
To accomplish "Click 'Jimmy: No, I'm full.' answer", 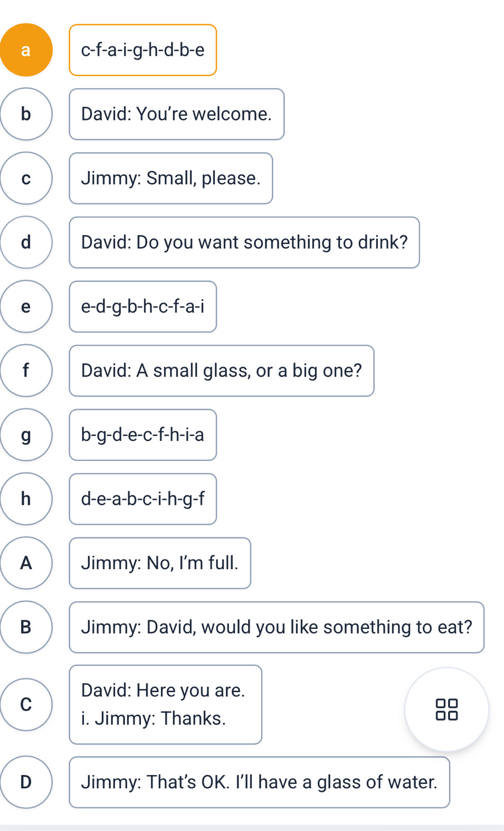I will pyautogui.click(x=159, y=563).
